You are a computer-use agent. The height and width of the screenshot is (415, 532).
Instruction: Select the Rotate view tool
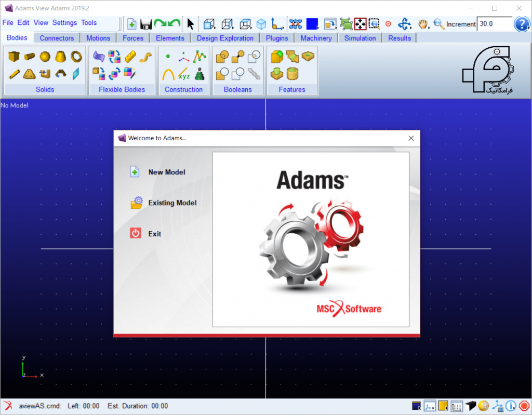point(404,24)
